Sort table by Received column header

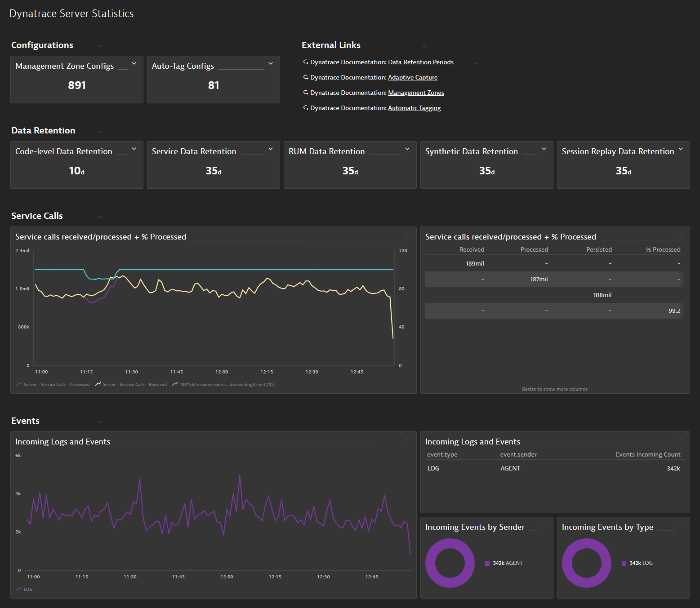point(472,250)
